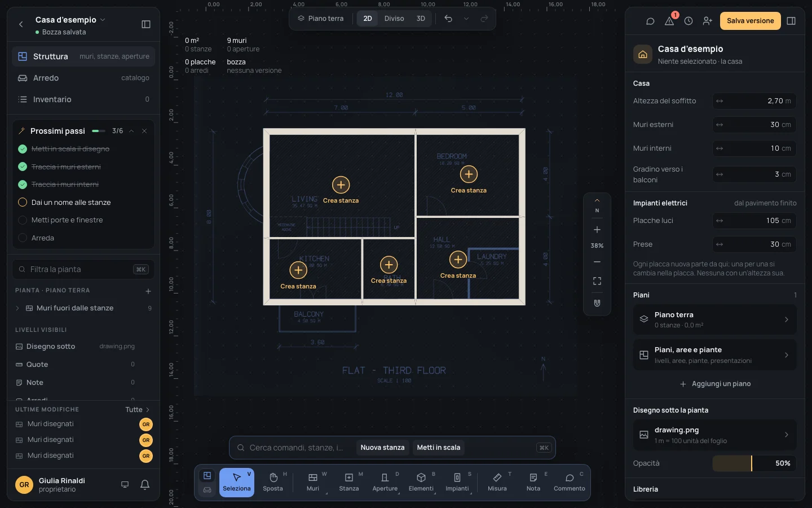Open notifications bell icon
This screenshot has height=508, width=812.
tap(145, 484)
